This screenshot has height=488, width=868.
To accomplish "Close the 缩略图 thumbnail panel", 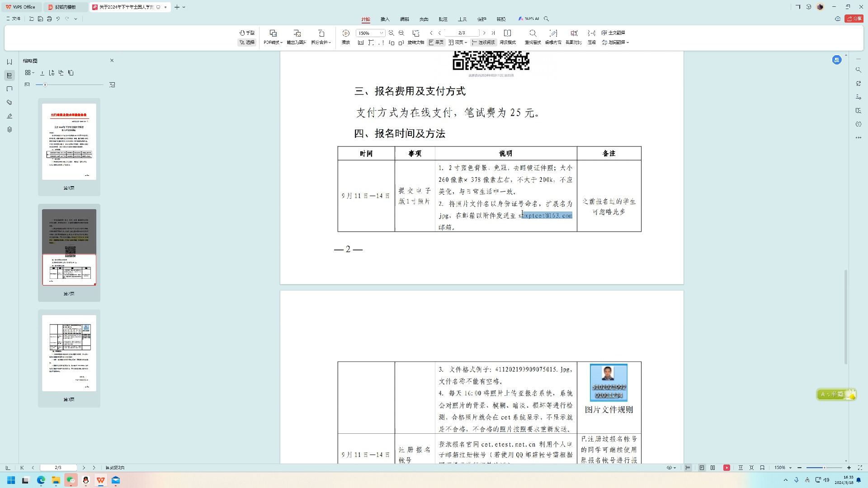I will (112, 60).
